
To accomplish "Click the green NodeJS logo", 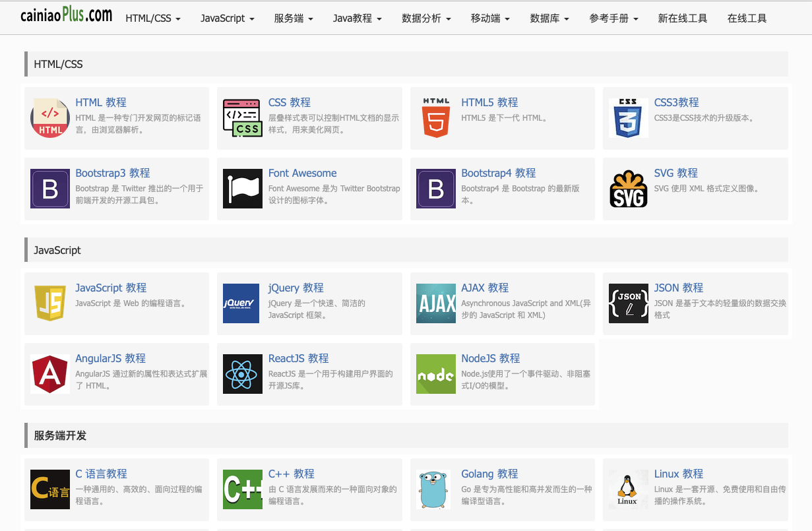I will (436, 374).
